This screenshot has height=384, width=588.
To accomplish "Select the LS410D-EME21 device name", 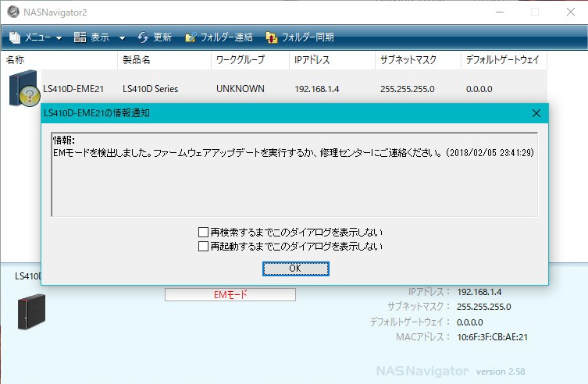I will point(73,89).
